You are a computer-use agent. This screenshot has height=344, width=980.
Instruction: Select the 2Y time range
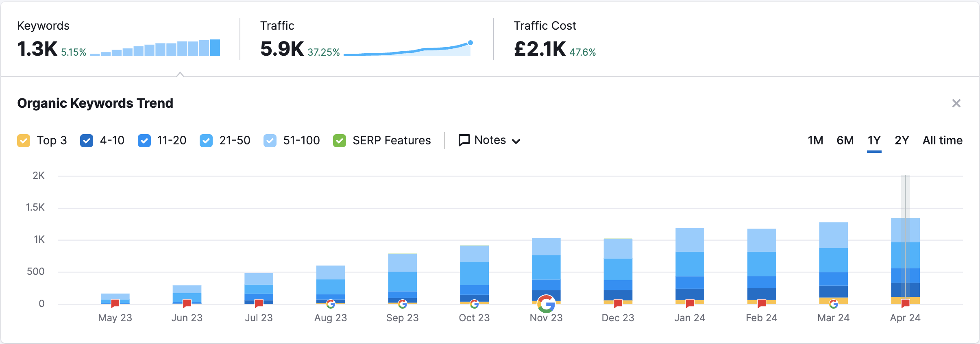[902, 141]
